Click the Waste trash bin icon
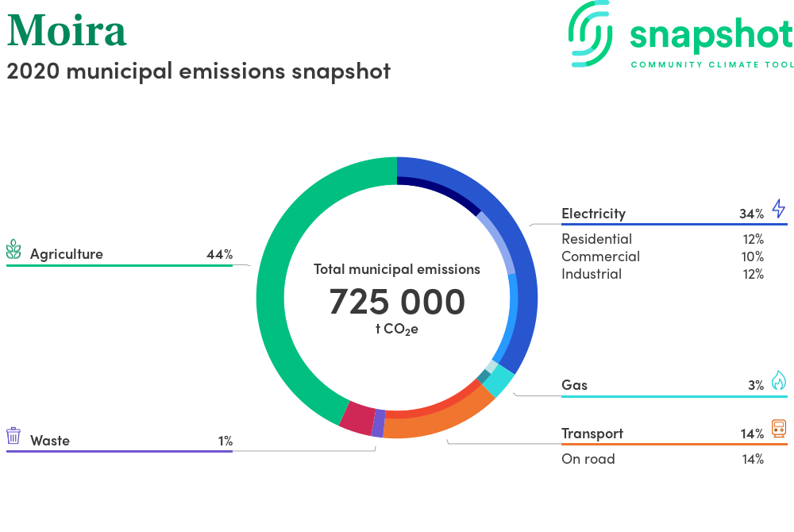 point(13,435)
